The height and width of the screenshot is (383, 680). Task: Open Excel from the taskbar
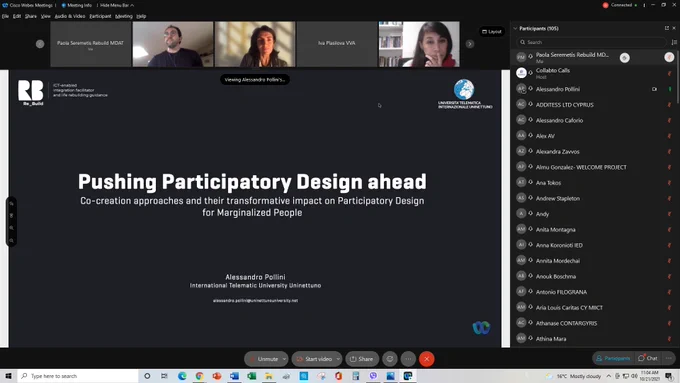tap(252, 376)
